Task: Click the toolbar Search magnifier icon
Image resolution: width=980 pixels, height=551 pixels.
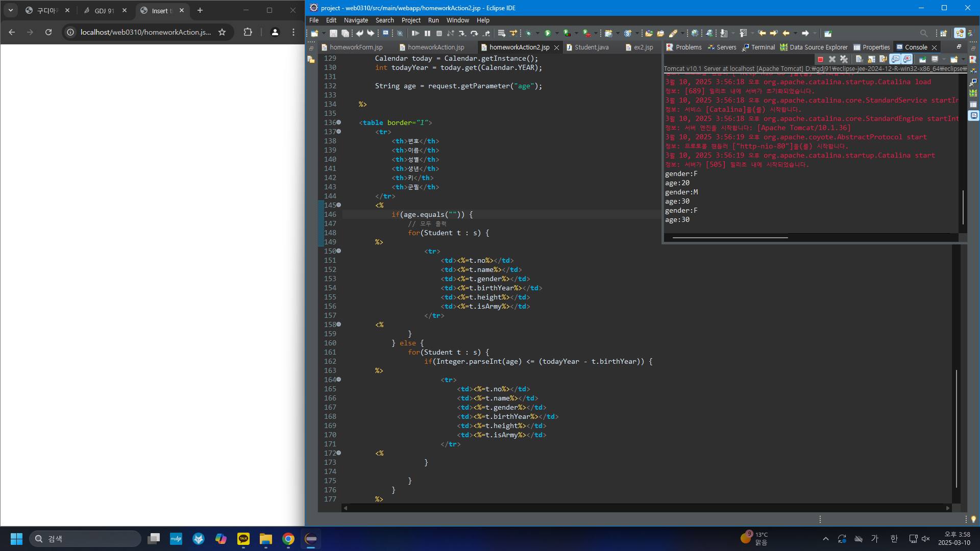Action: click(923, 33)
